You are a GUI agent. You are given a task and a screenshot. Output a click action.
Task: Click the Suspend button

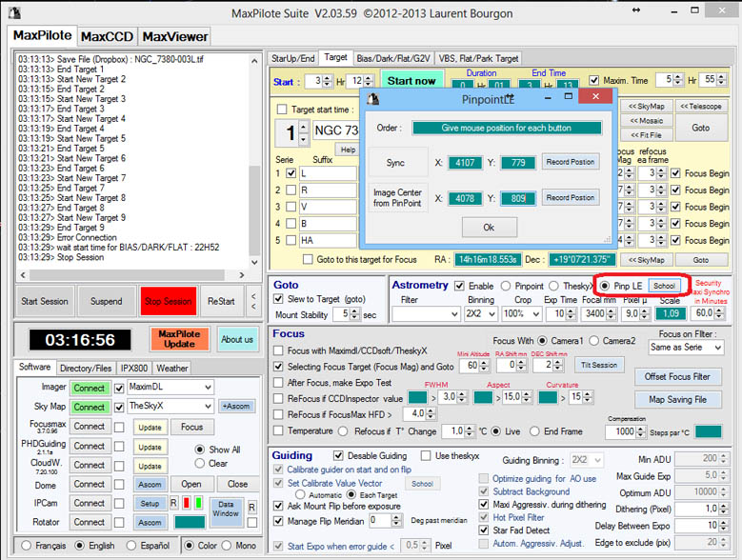click(107, 301)
